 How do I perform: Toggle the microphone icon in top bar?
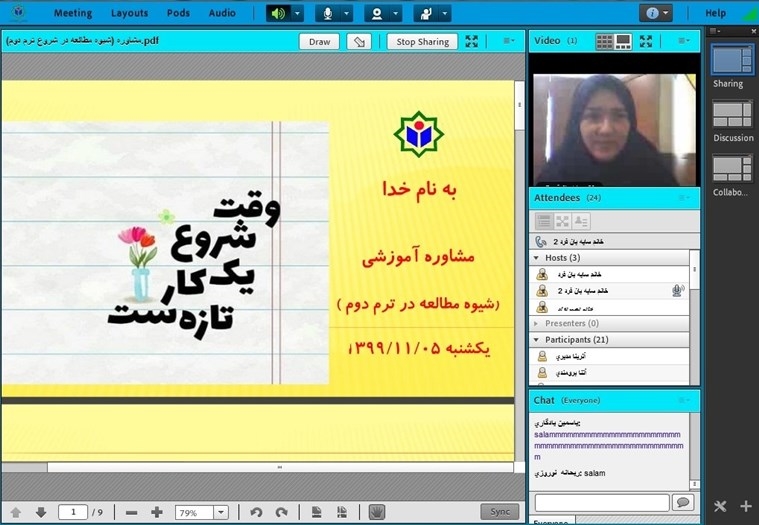pyautogui.click(x=327, y=13)
